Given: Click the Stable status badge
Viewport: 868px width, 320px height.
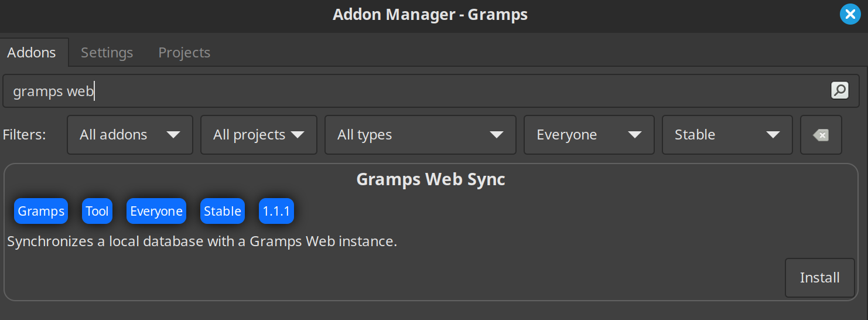Looking at the screenshot, I should [x=223, y=211].
